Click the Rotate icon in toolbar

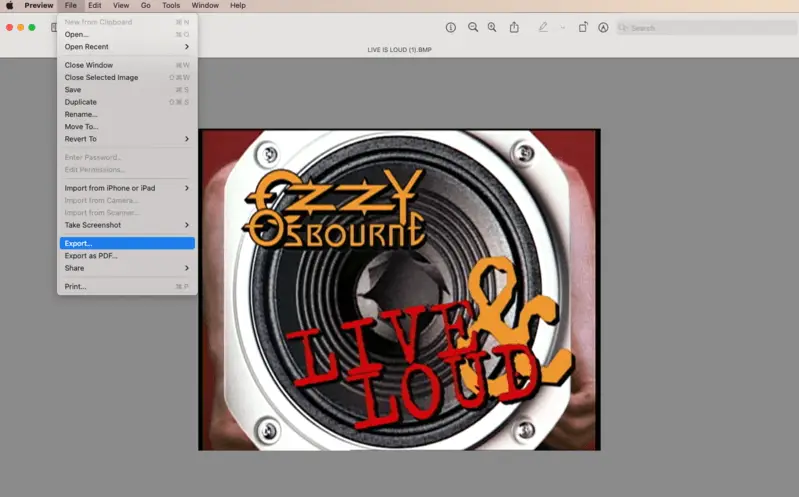[x=583, y=28]
